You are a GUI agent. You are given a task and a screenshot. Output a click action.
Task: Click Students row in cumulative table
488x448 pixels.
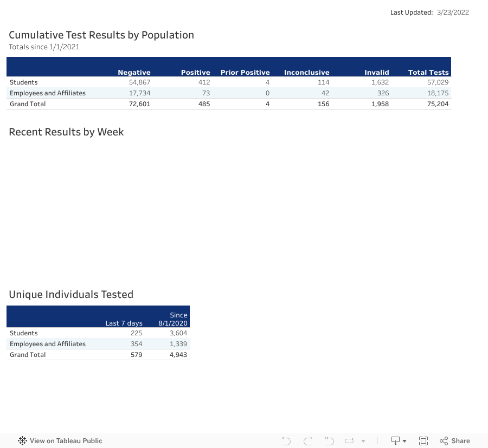pyautogui.click(x=24, y=82)
